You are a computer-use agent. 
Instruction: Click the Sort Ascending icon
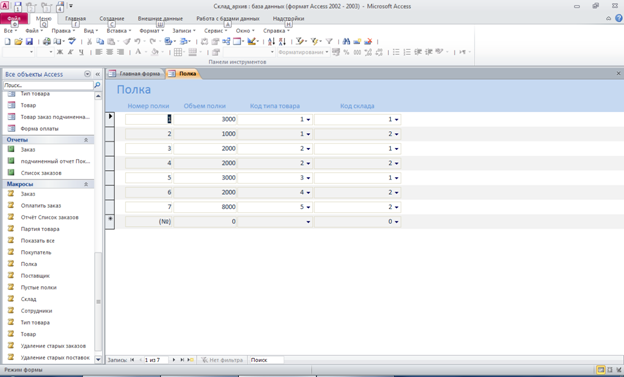coord(271,41)
